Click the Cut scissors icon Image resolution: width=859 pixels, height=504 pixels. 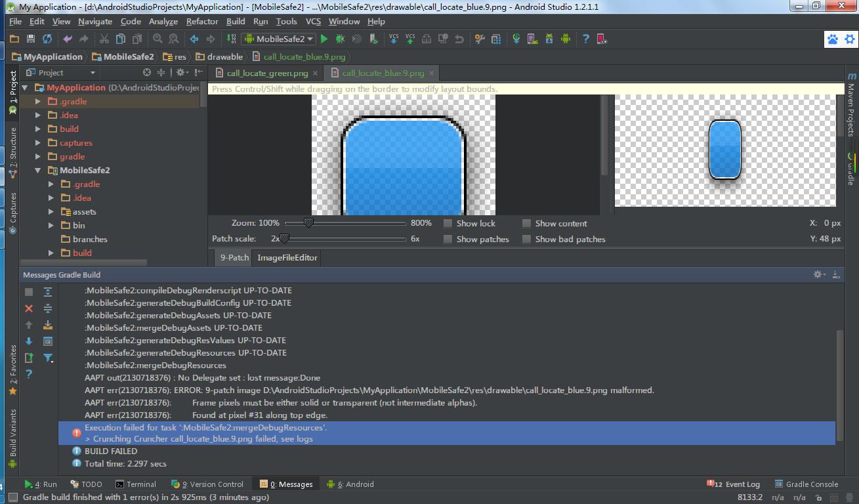tap(105, 39)
